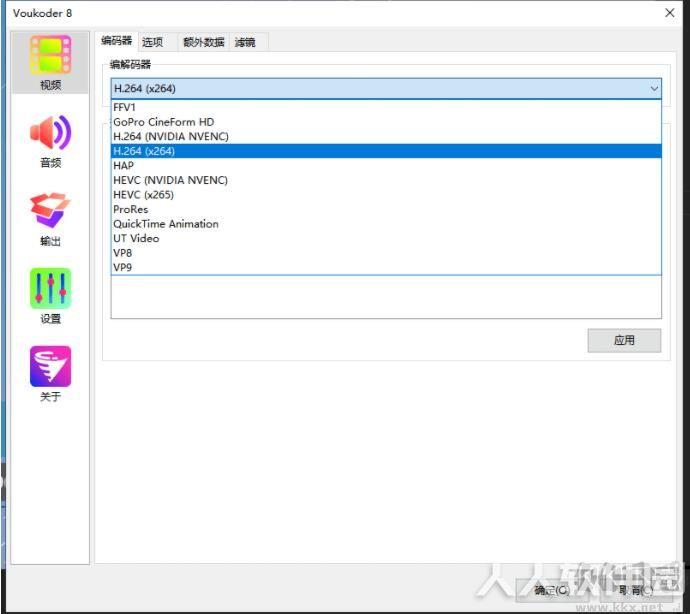Select highlighted H.264 (x264) list entry
The height and width of the screenshot is (614, 690).
[386, 151]
